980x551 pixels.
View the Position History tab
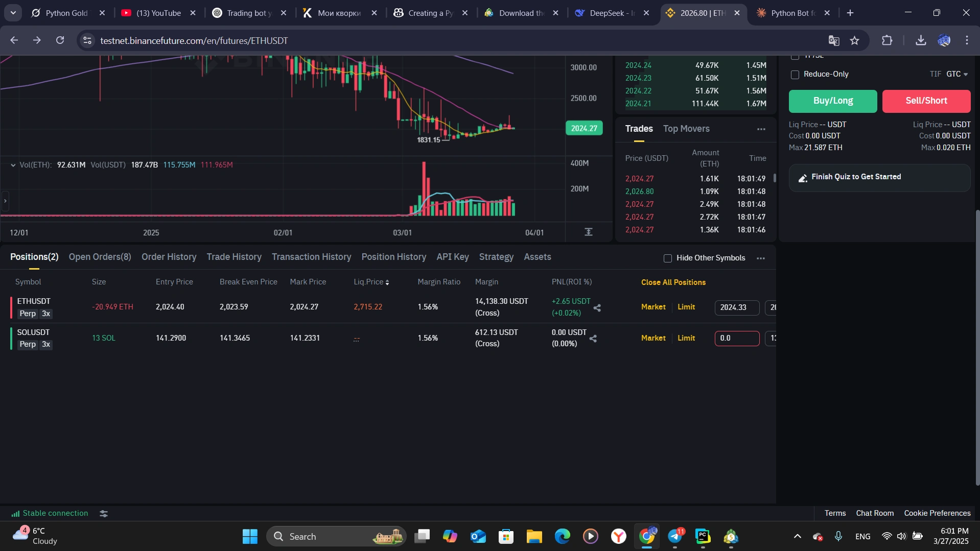394,257
